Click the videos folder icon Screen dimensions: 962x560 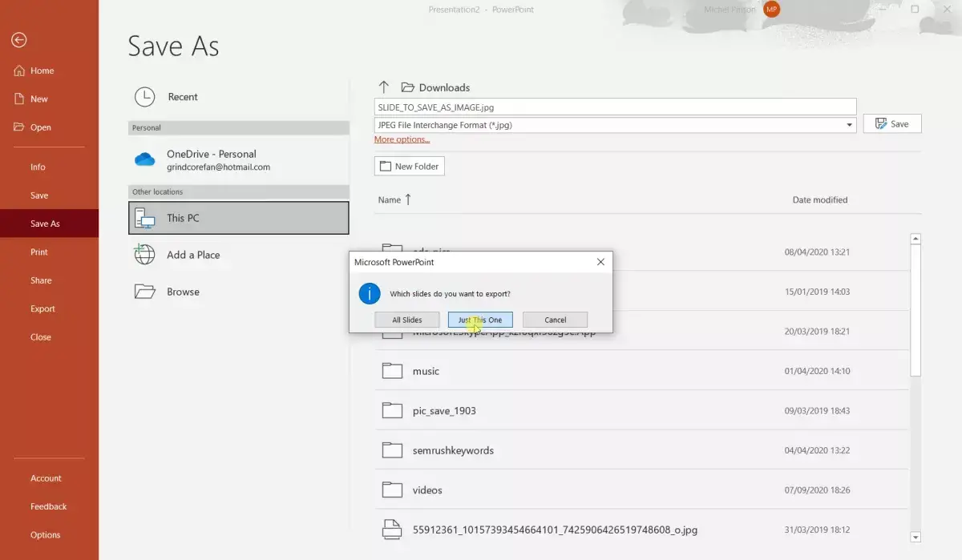392,489
